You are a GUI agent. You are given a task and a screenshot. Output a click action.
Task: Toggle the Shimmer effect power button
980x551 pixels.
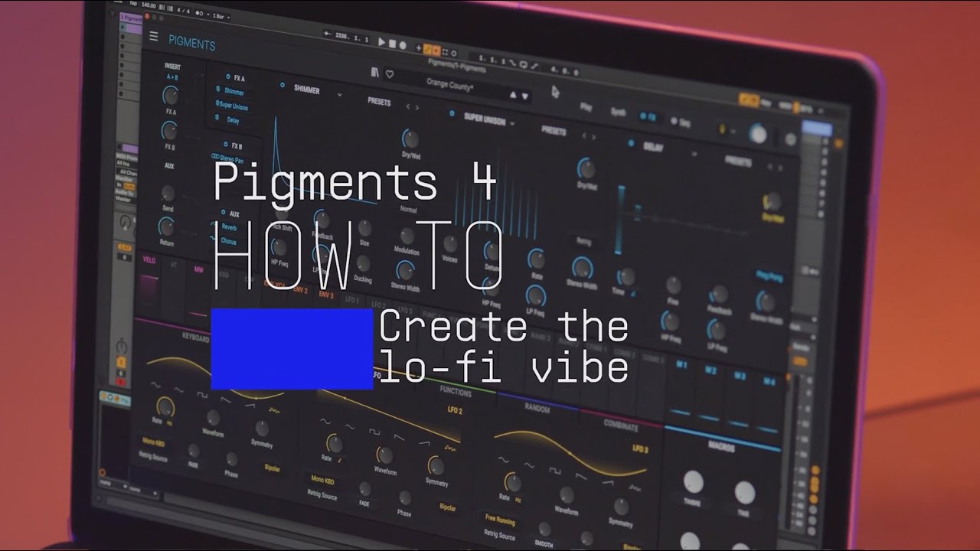[282, 85]
